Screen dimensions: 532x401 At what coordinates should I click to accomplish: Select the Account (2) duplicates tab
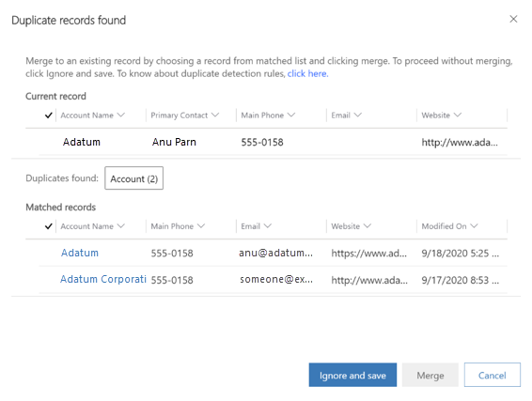[x=134, y=178]
